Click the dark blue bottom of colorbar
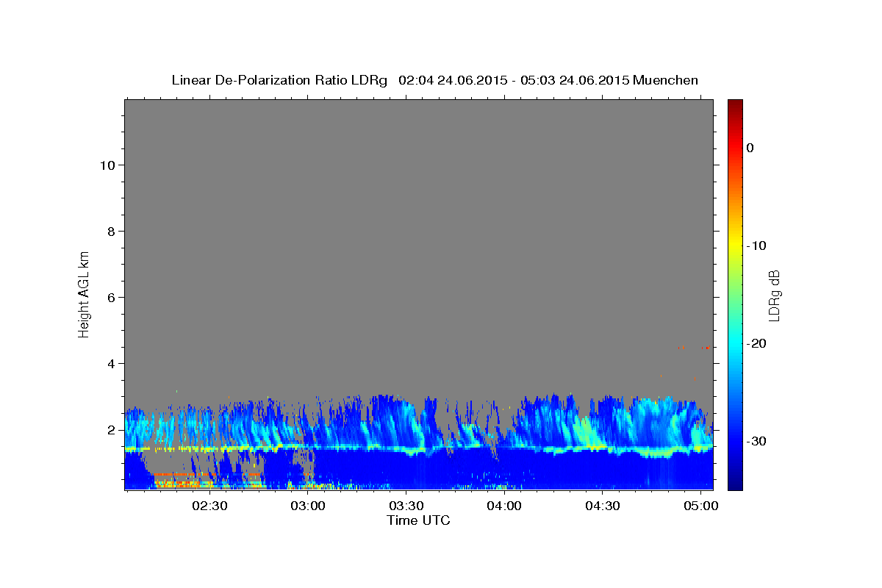 click(735, 481)
